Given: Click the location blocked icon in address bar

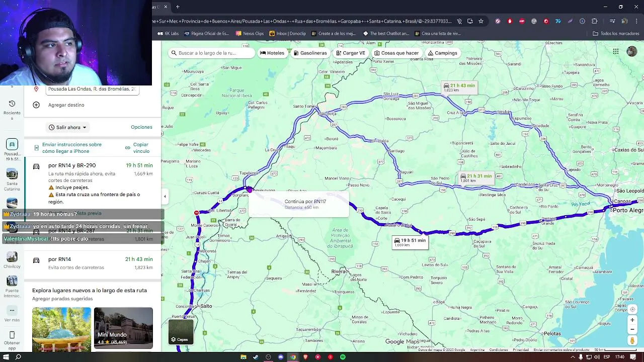Looking at the screenshot, I should click(x=459, y=21).
